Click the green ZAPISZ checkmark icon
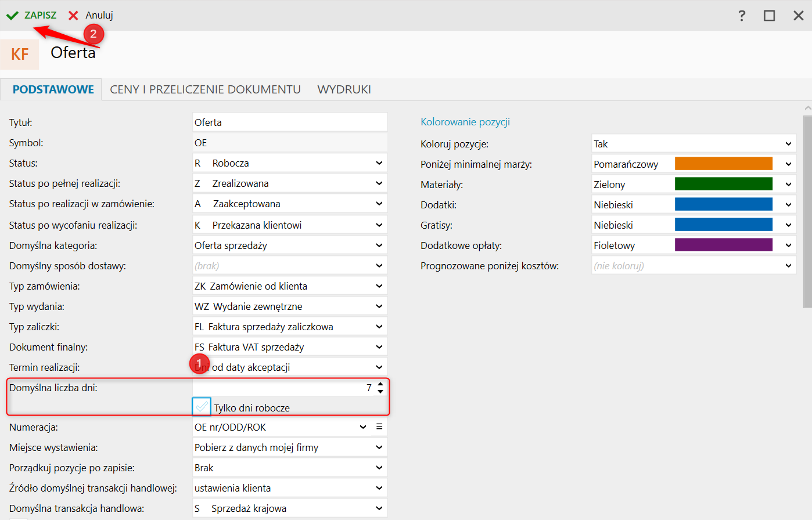 tap(12, 16)
